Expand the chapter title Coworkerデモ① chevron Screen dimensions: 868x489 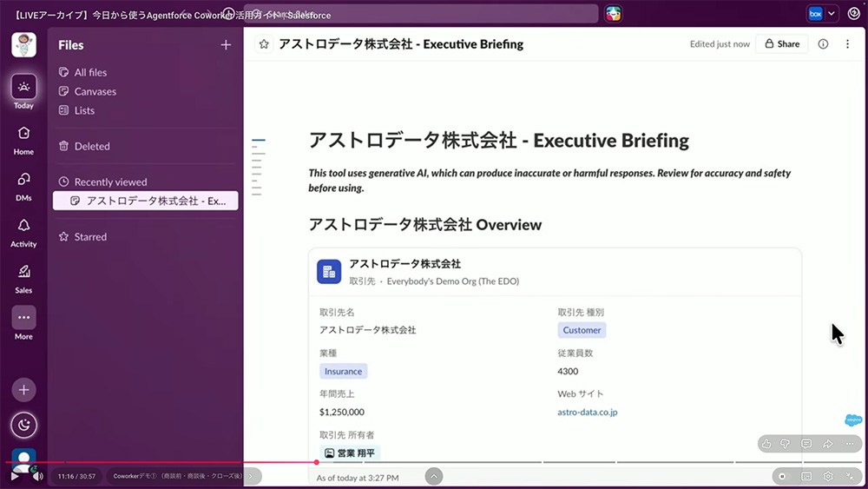[250, 476]
